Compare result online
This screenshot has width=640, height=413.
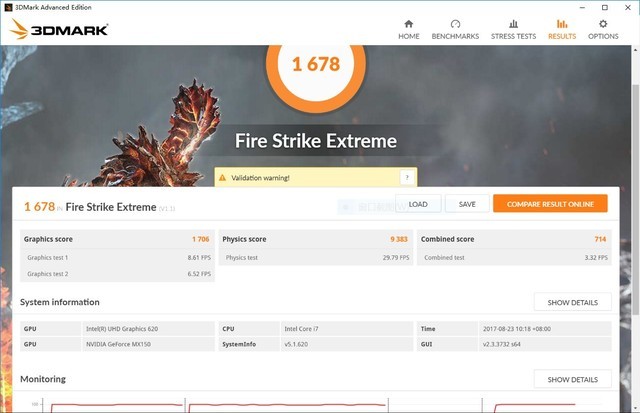tap(549, 204)
